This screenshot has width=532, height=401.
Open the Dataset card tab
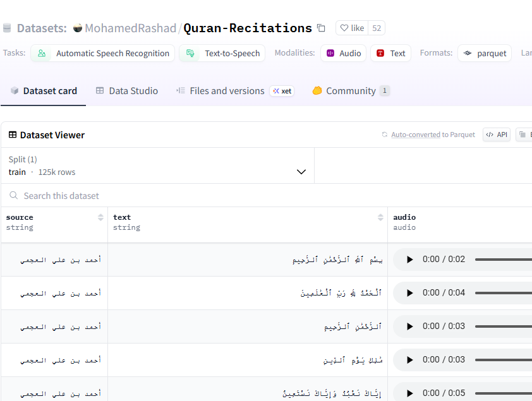pyautogui.click(x=44, y=91)
